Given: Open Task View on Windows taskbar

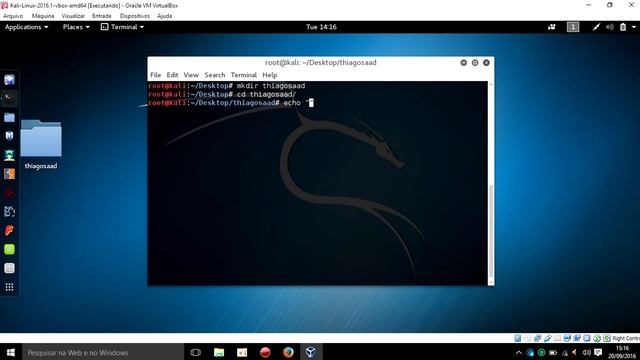Looking at the screenshot, I should pos(196,352).
